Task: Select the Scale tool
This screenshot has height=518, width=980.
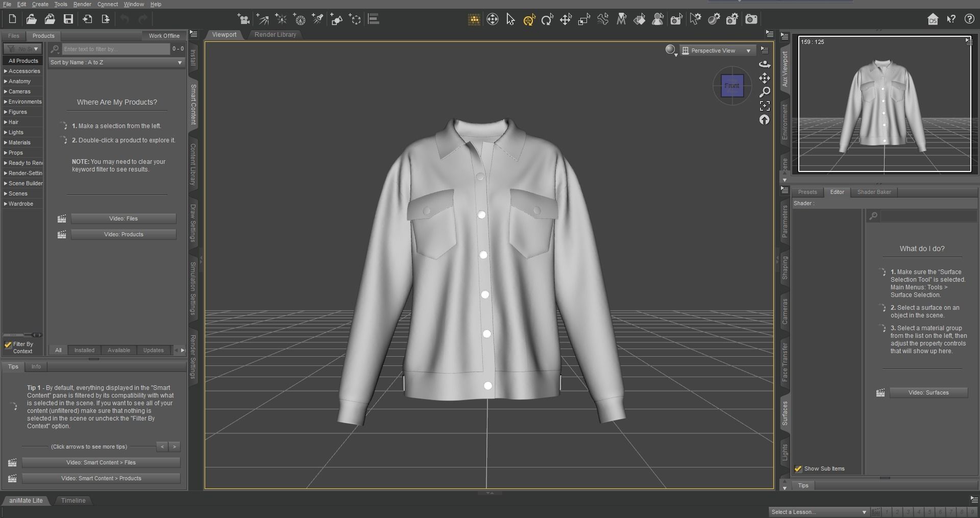Action: [584, 19]
